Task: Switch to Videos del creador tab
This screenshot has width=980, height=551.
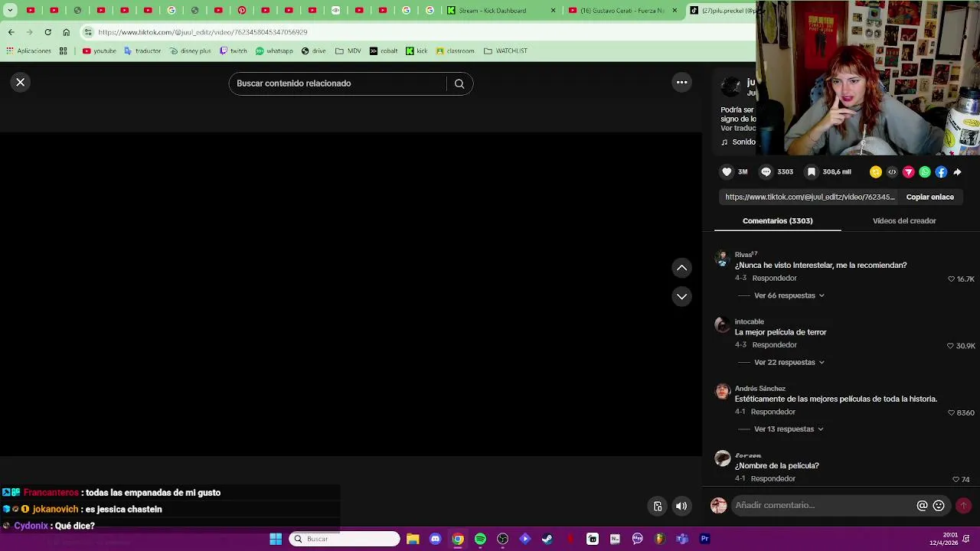Action: click(x=904, y=221)
